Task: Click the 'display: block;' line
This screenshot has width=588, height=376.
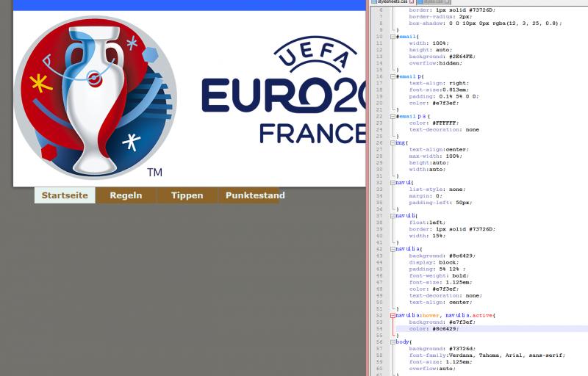Action: coord(434,262)
